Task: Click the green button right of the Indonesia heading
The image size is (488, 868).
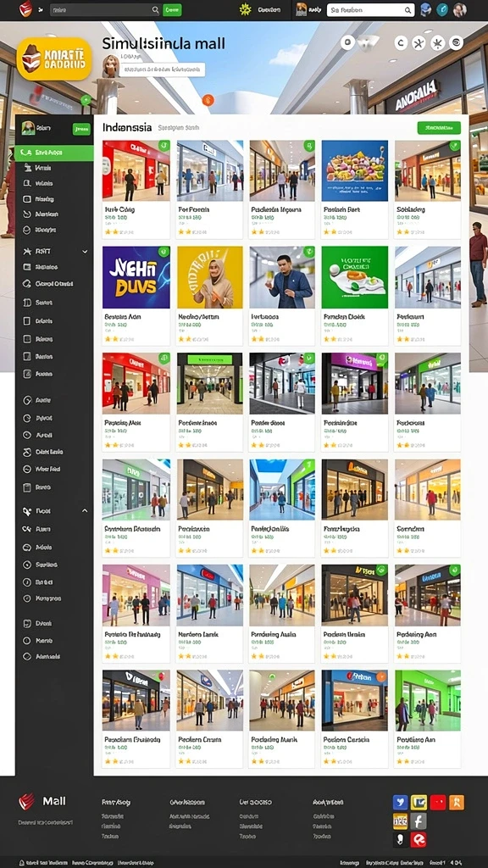Action: (439, 128)
